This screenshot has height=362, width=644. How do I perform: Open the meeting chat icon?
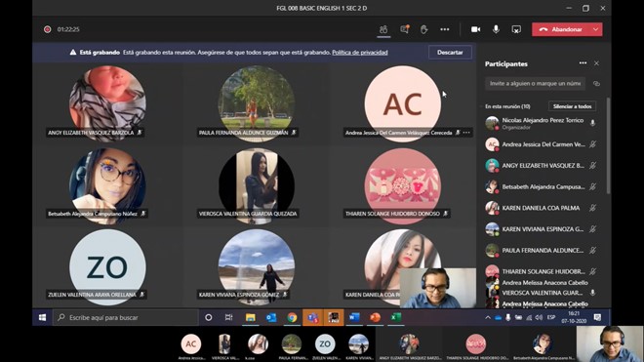click(x=405, y=29)
